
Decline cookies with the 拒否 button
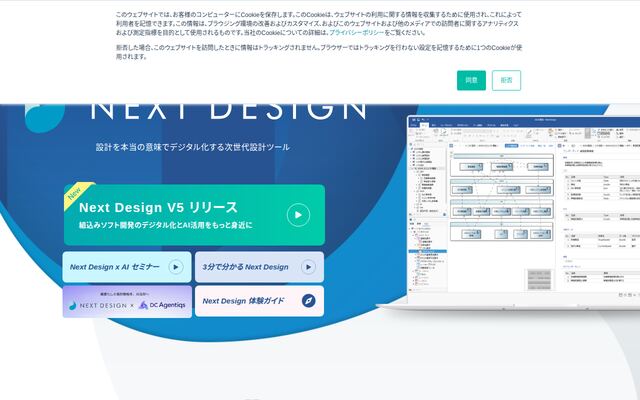click(506, 80)
